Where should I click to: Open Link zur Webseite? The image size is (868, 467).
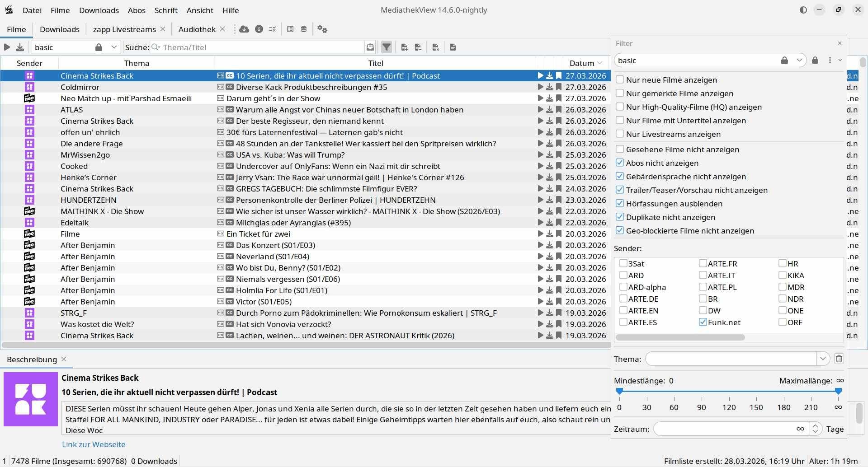pos(94,444)
